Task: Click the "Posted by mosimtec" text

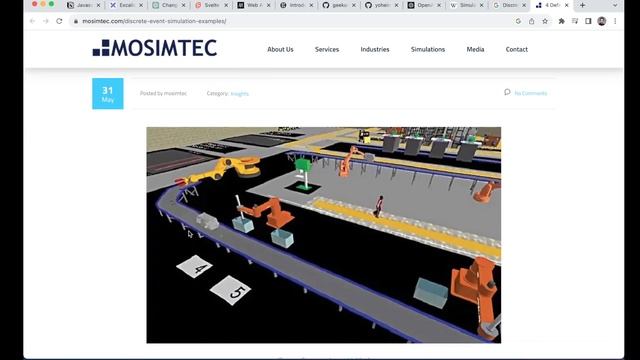Action: [x=163, y=93]
